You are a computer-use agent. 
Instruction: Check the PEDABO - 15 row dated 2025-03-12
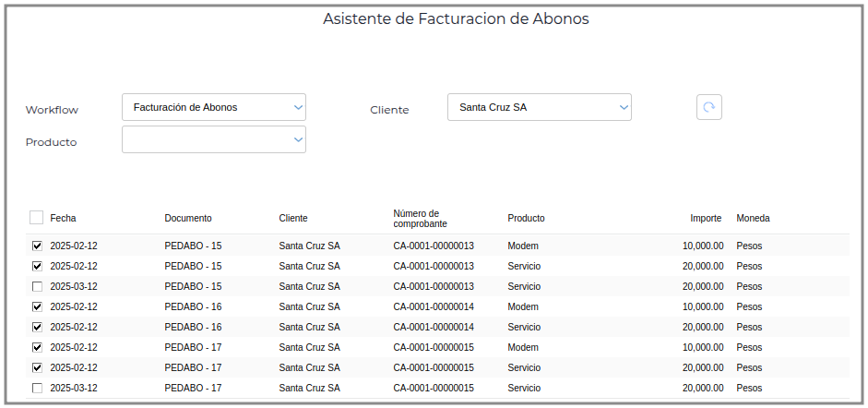click(x=37, y=287)
